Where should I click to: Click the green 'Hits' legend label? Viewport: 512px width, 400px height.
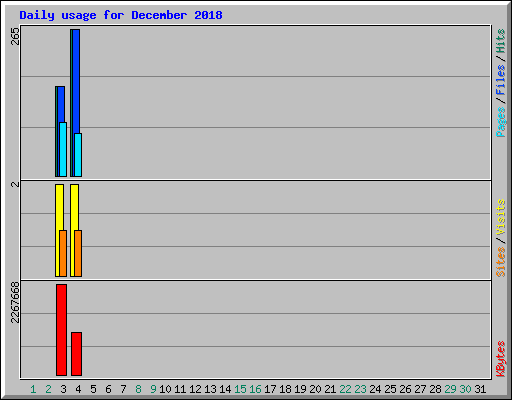[501, 41]
